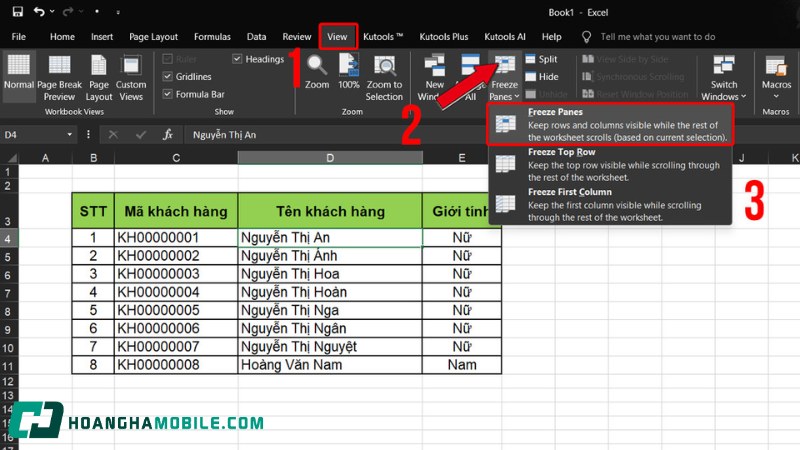The height and width of the screenshot is (450, 800).
Task: Select cell KH00000006
Action: [x=176, y=329]
